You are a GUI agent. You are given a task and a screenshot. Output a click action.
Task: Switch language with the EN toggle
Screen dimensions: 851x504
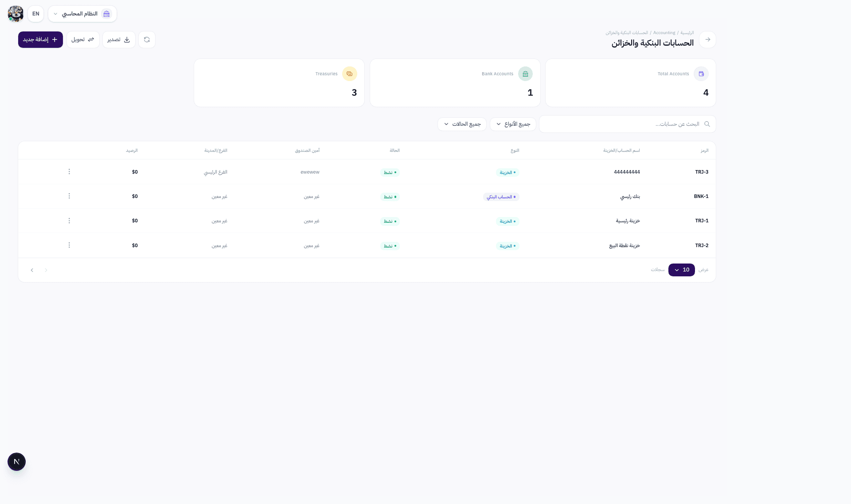tap(36, 14)
